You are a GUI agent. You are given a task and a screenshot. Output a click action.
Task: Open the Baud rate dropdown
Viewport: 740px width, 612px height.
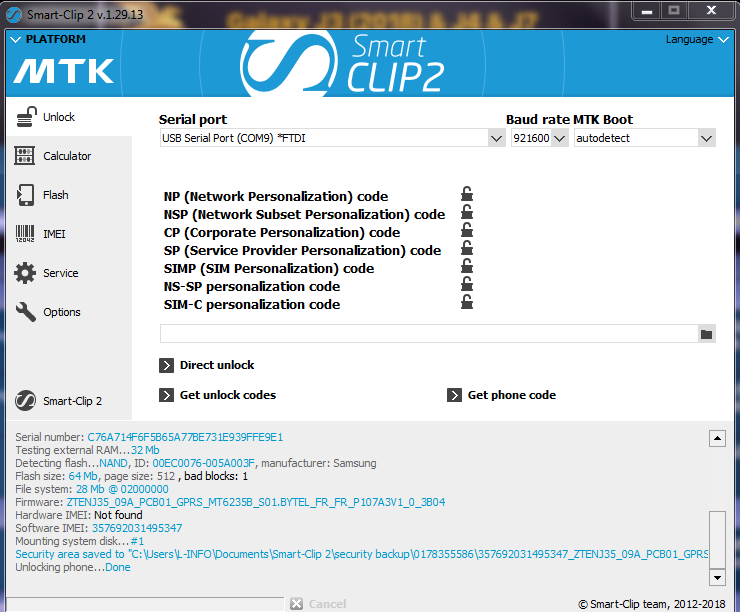560,138
